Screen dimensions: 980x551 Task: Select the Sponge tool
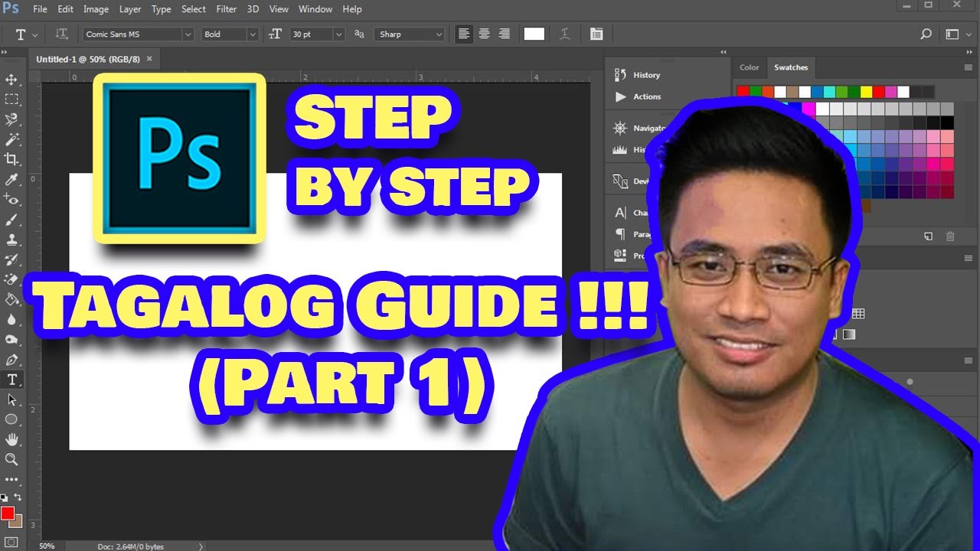pyautogui.click(x=11, y=339)
